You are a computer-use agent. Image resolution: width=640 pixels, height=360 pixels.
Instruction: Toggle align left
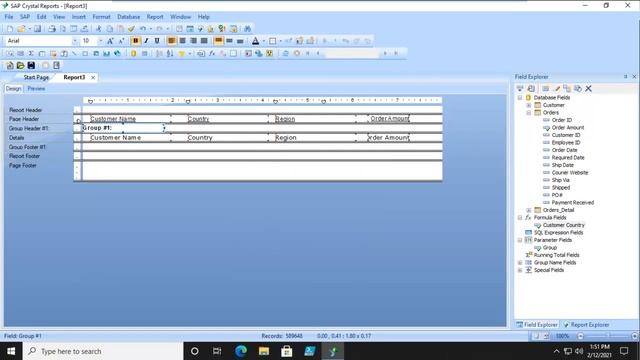(171, 41)
